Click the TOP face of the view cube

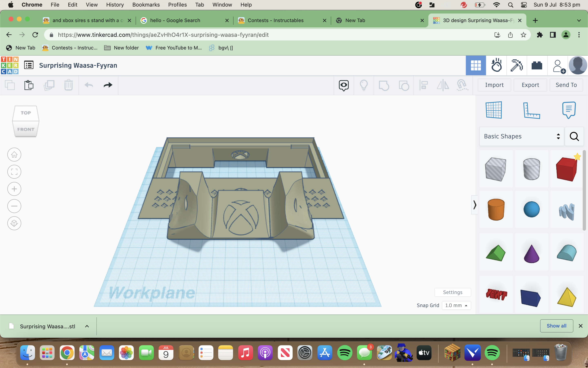point(26,113)
